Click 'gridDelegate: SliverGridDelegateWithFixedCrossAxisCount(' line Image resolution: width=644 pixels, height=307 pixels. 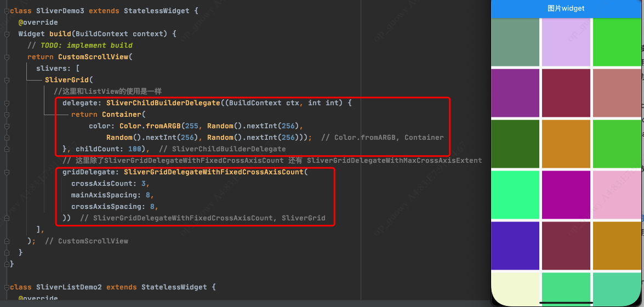tap(185, 172)
